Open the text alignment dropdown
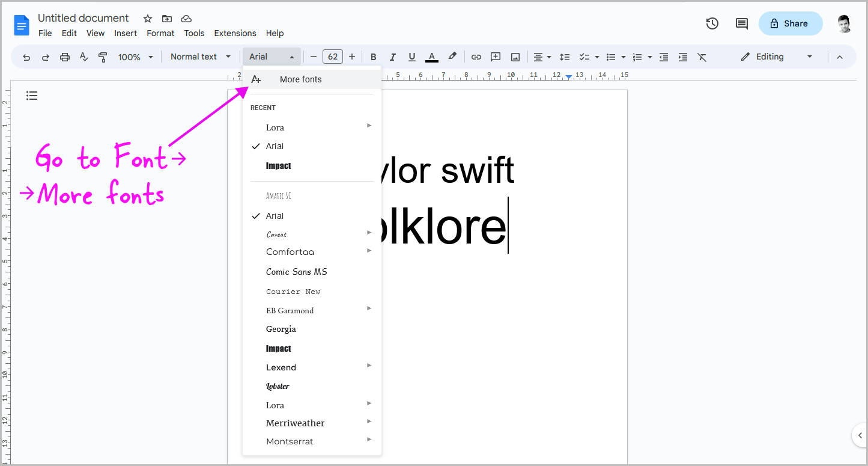The width and height of the screenshot is (868, 466). pos(542,57)
